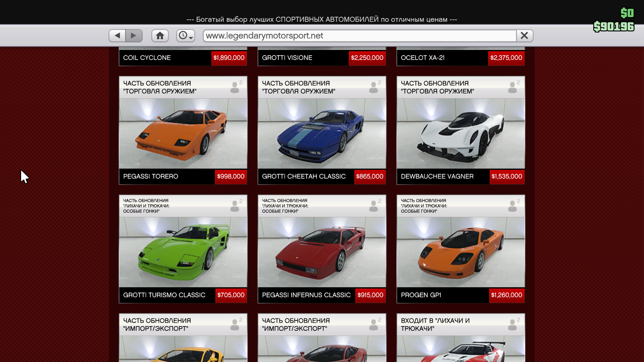
Task: Select the blue Grotti Cheetah Classic image
Action: 322,133
